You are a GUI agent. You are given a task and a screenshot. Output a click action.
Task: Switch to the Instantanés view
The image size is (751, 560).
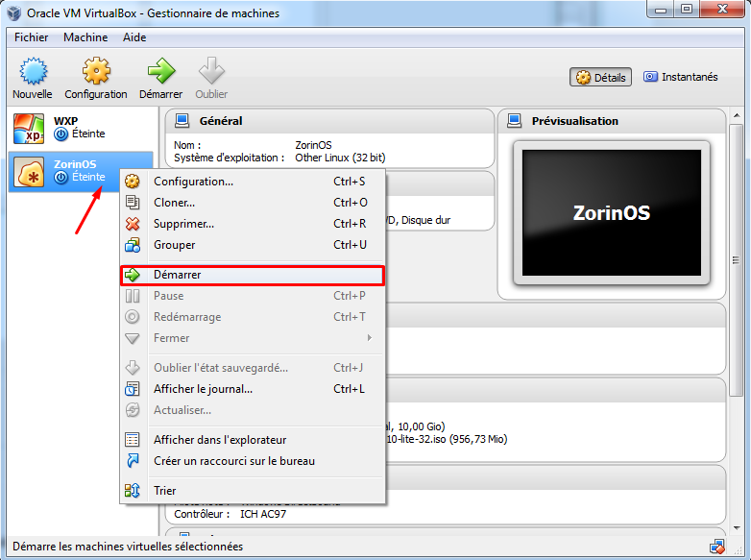[x=681, y=77]
